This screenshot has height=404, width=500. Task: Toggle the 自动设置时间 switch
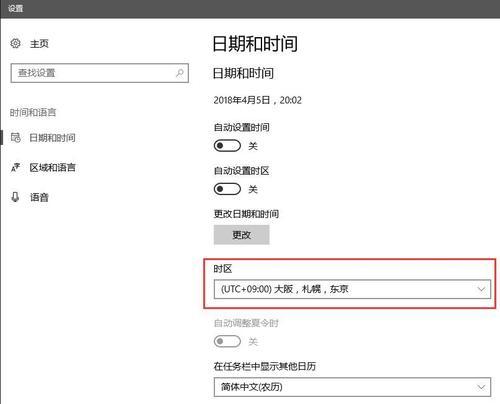pos(227,146)
